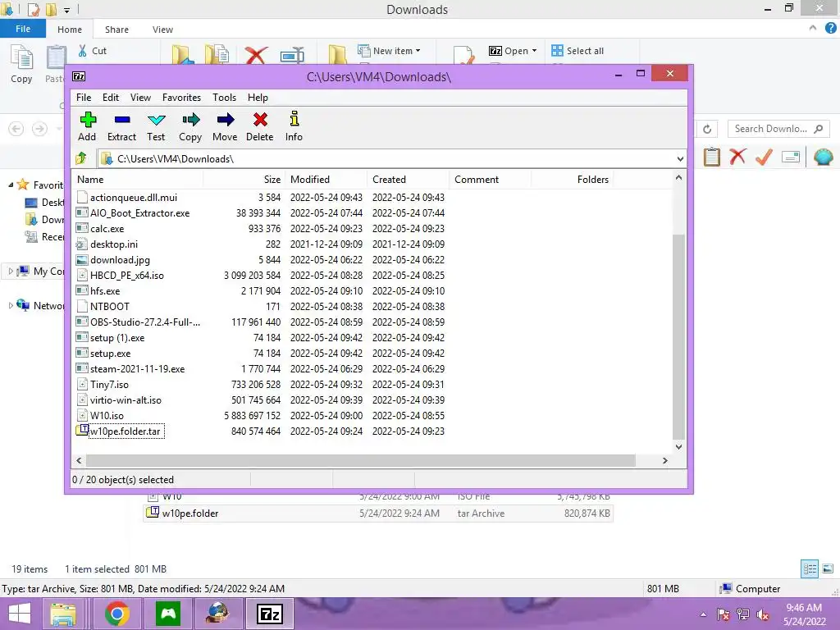Open the 7-Zip View menu
The image size is (840, 630).
(x=140, y=98)
